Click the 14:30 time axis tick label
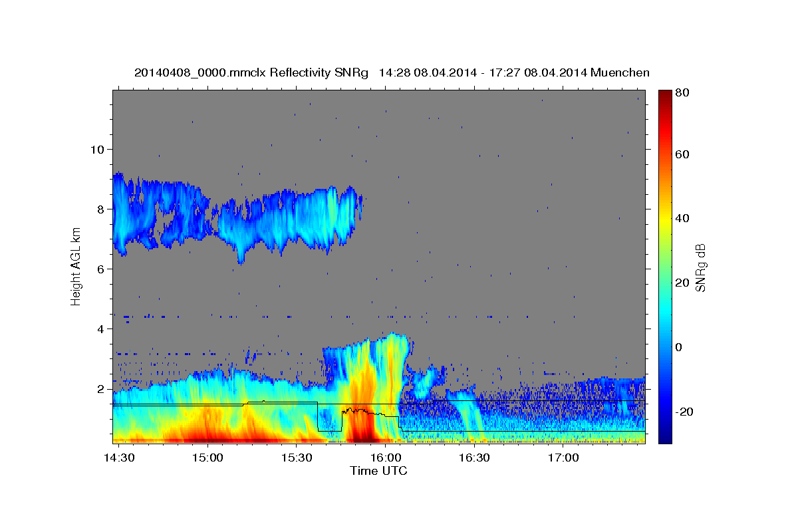 click(x=119, y=458)
